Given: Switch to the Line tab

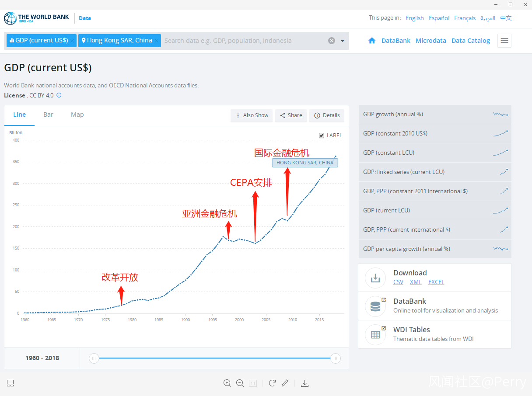Looking at the screenshot, I should (19, 115).
